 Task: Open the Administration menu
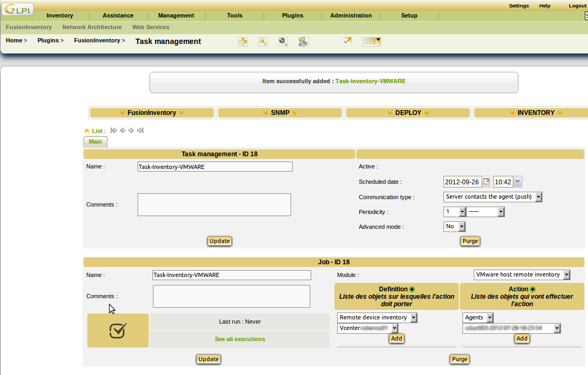pos(351,15)
